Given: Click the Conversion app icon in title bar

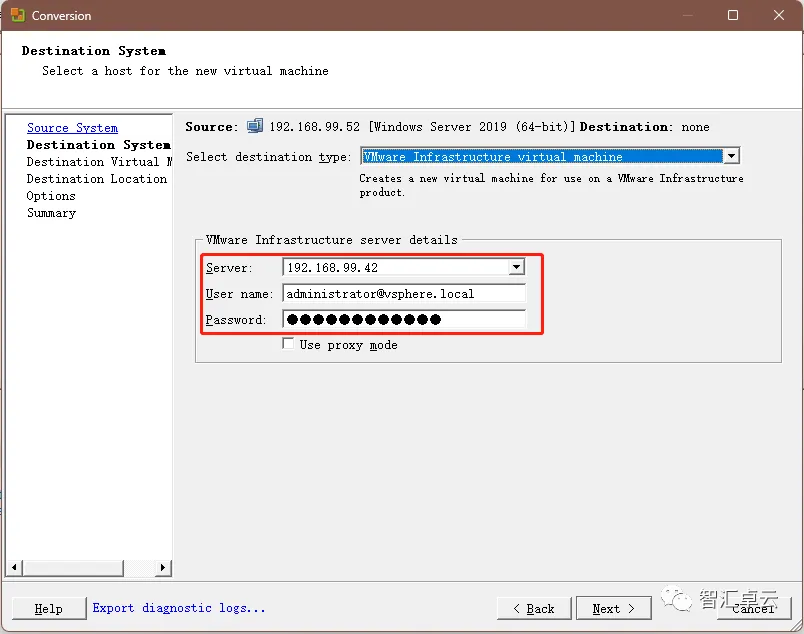Looking at the screenshot, I should coord(18,15).
